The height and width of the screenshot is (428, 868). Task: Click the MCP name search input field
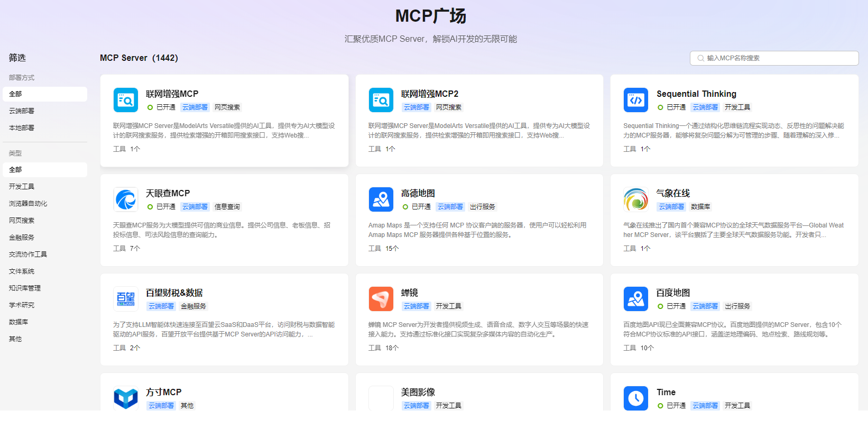[777, 58]
